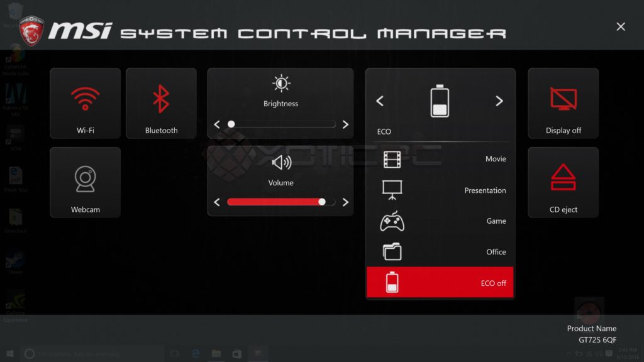Open Task View in taskbar
Screen dimensions: 644x362
[175, 353]
